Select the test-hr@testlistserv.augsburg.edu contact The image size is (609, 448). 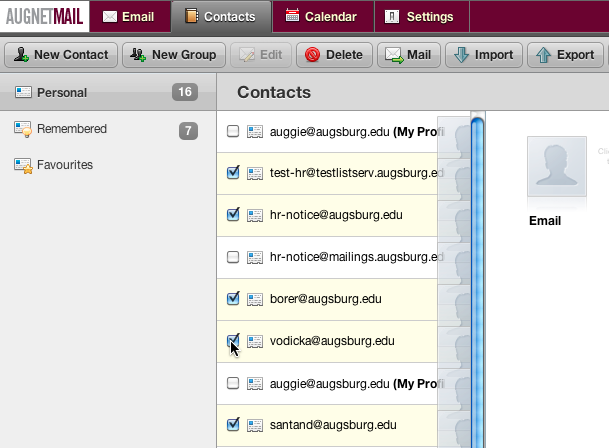[343, 173]
